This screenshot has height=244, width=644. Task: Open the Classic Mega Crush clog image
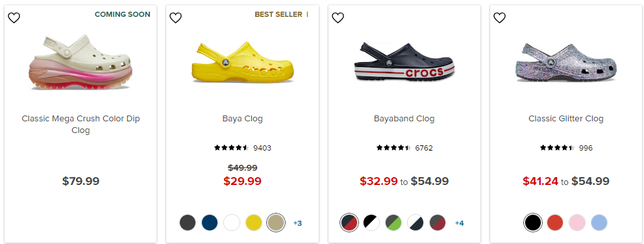coord(80,63)
